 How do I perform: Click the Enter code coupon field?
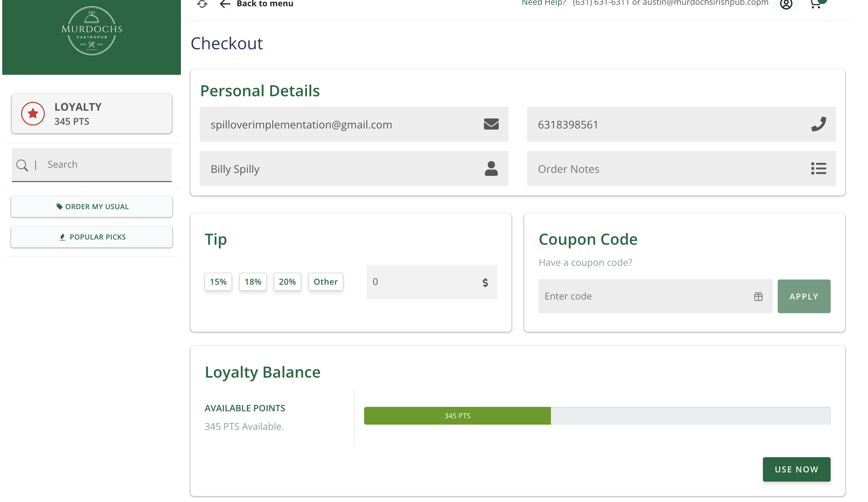[655, 296]
